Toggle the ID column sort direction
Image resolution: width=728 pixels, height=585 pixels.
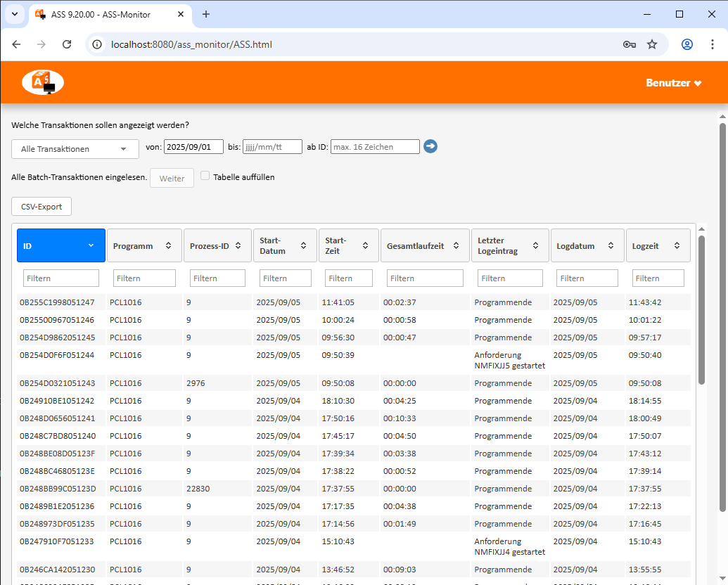click(61, 245)
